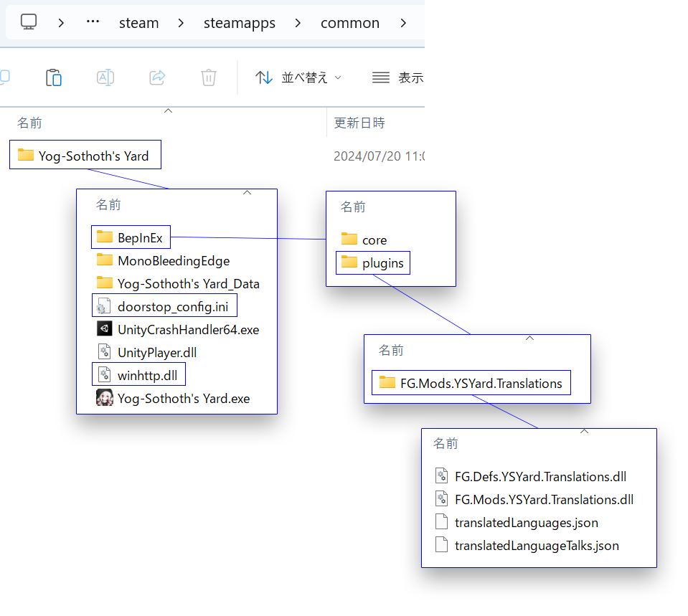Open the 表示 view menu
The width and height of the screenshot is (688, 616).
397,77
